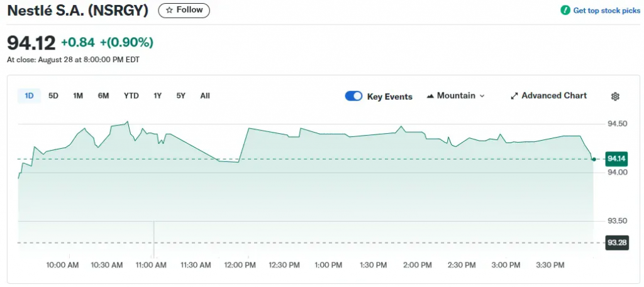Open the Get top stock picks link
This screenshot has height=287, width=644.
pyautogui.click(x=607, y=11)
